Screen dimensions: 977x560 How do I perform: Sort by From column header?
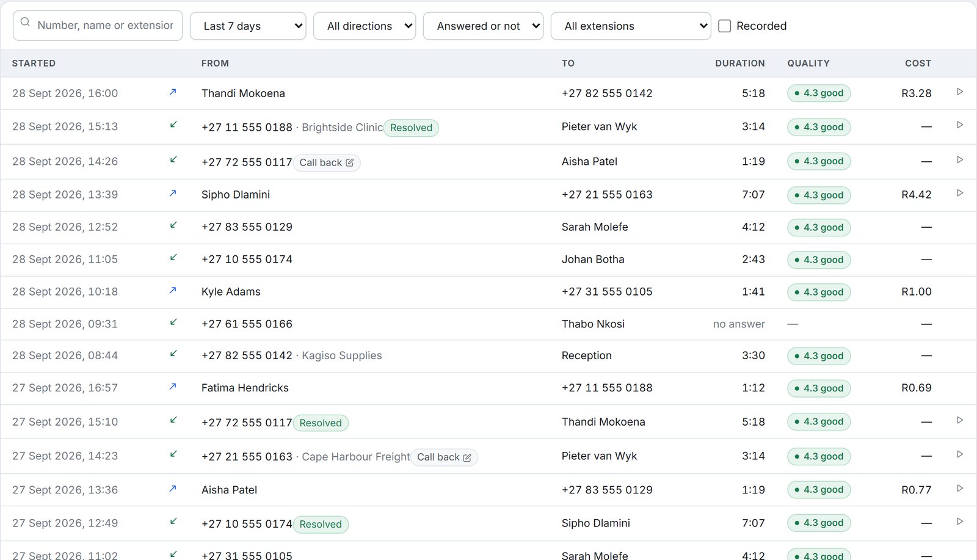tap(215, 64)
